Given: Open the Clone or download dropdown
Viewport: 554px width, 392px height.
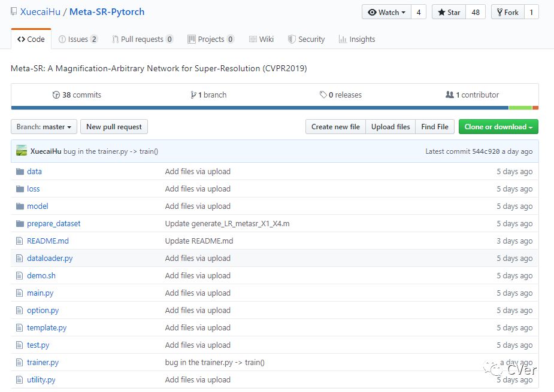Looking at the screenshot, I should pyautogui.click(x=498, y=127).
